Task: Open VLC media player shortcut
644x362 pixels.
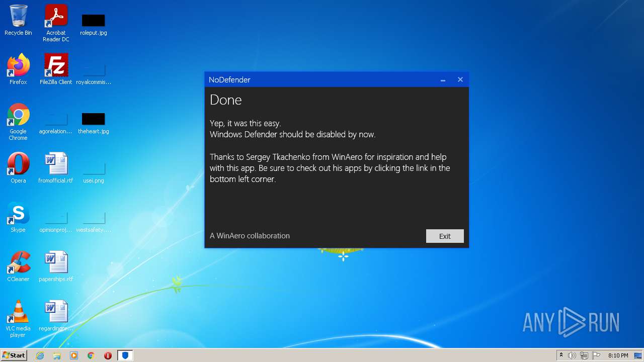Action: 18,319
